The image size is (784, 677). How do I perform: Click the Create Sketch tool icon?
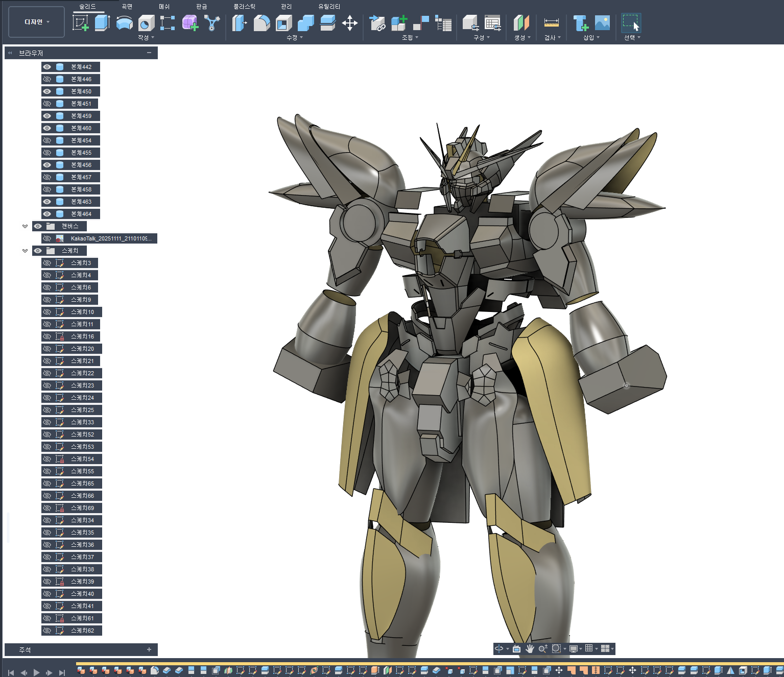point(81,23)
